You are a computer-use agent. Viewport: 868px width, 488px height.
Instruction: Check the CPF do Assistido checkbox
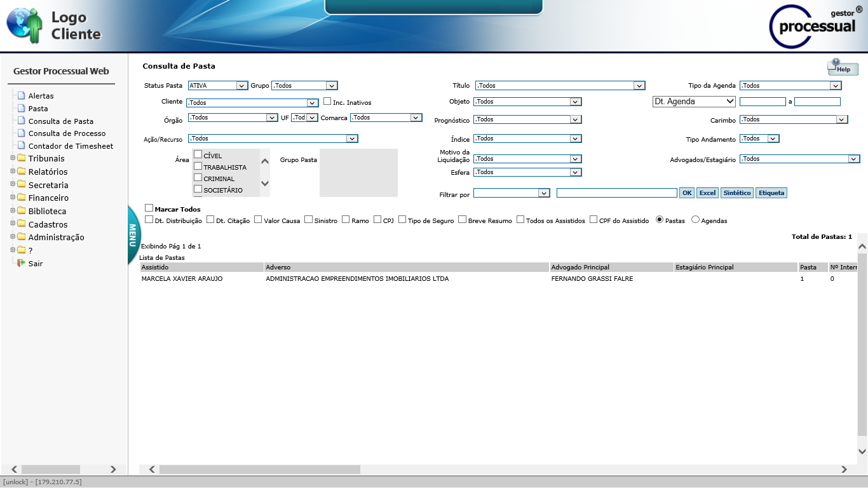coord(593,220)
